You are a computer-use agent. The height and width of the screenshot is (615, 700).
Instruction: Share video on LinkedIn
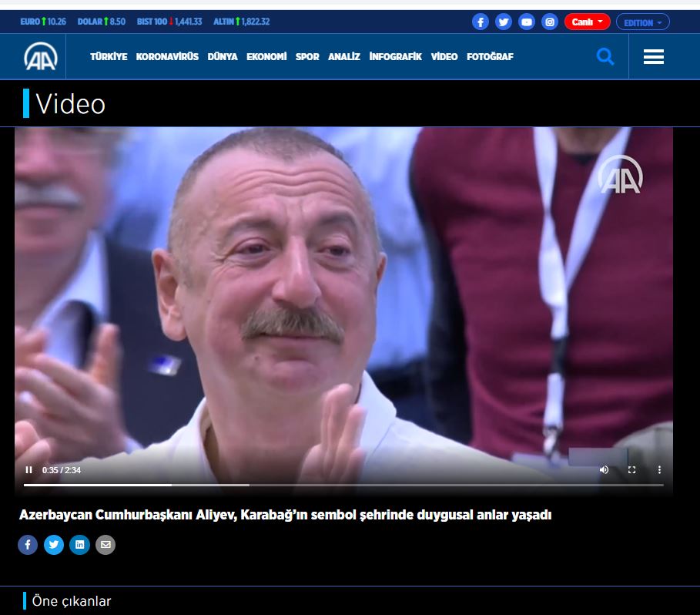pos(79,545)
